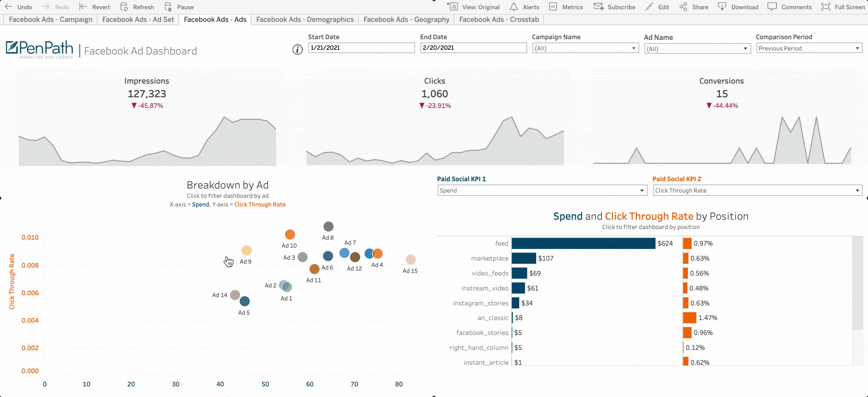868x397 pixels.
Task: Select the Ad 3 gray scatter point
Action: (x=302, y=257)
